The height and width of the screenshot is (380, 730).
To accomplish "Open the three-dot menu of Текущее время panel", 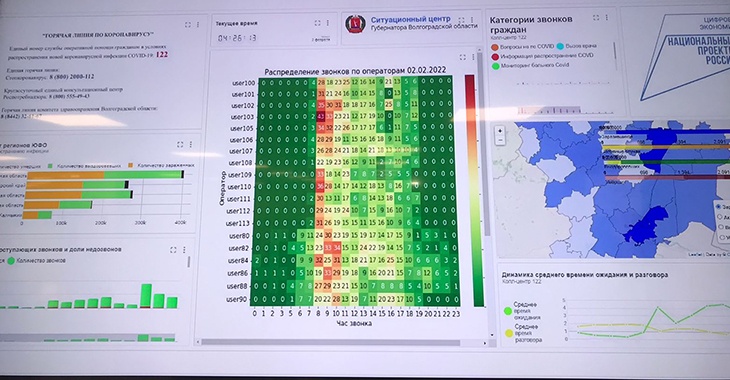I will coord(328,23).
